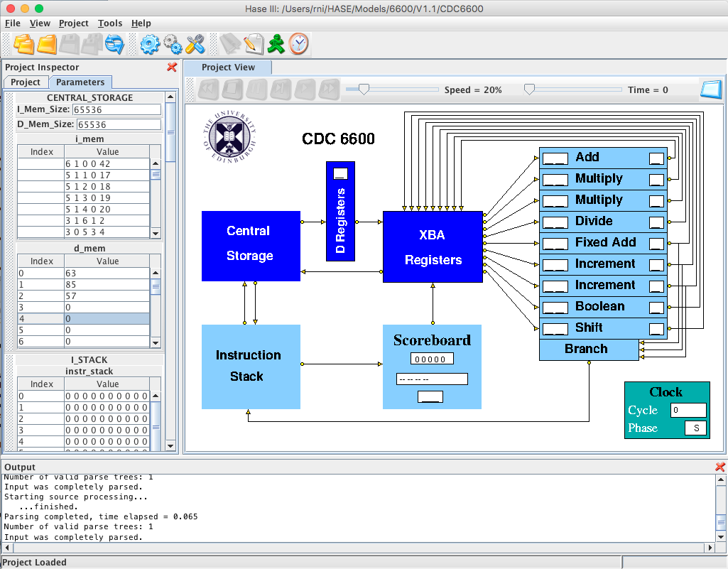
Task: Click i_mem scroll down arrow
Action: [x=156, y=234]
